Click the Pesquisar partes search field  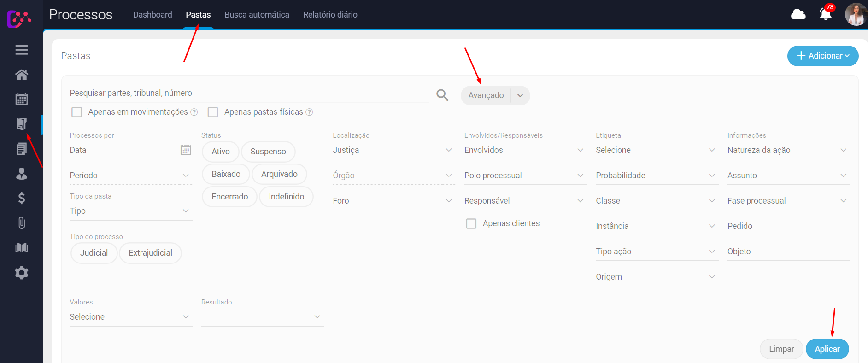(x=249, y=93)
